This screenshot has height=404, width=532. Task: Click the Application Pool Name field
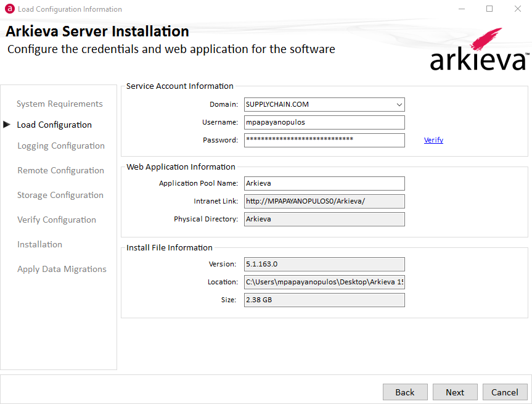pyautogui.click(x=324, y=183)
